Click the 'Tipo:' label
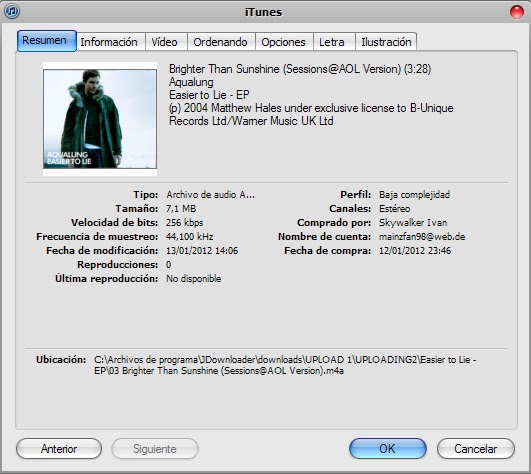This screenshot has height=474, width=531. click(146, 195)
